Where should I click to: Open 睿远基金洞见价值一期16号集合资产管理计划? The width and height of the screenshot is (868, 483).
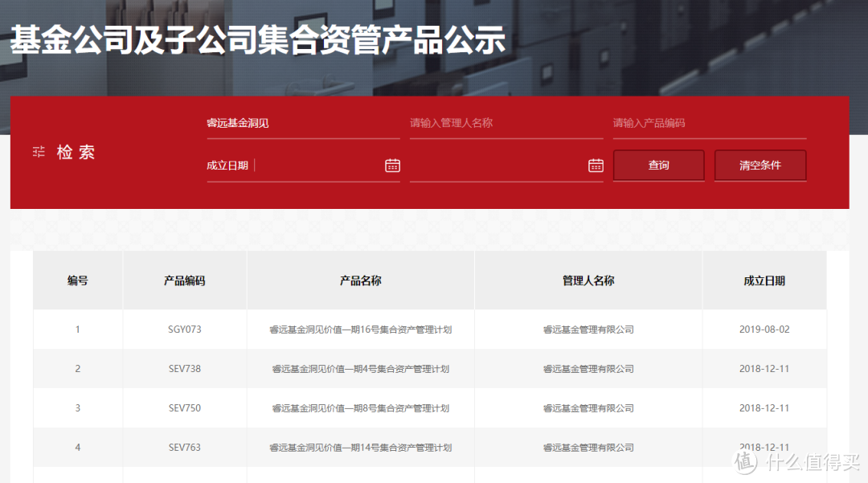(x=360, y=330)
